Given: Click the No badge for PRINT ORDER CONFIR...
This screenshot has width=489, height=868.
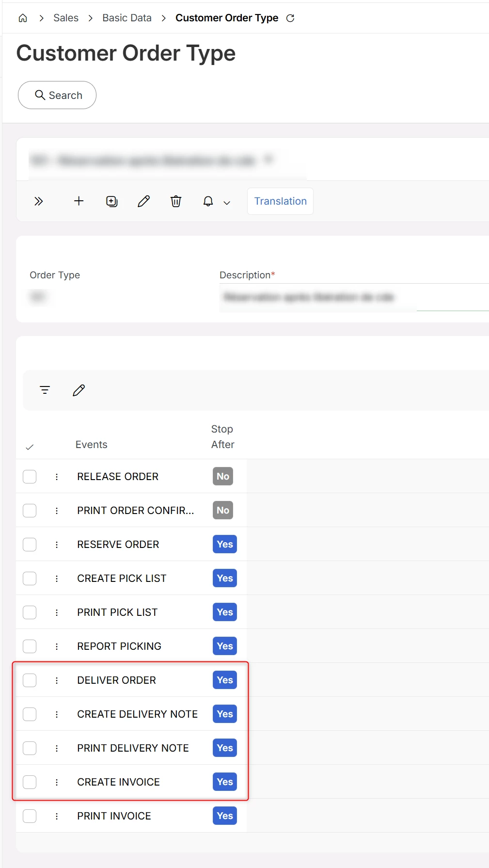Looking at the screenshot, I should click(x=223, y=510).
